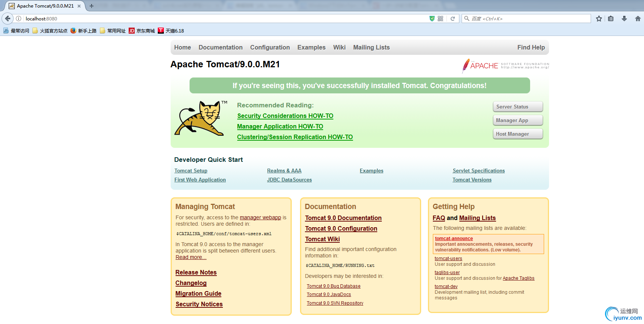644x324 pixels.
Task: Open Security Considerations HOW-TO link
Action: pyautogui.click(x=285, y=116)
